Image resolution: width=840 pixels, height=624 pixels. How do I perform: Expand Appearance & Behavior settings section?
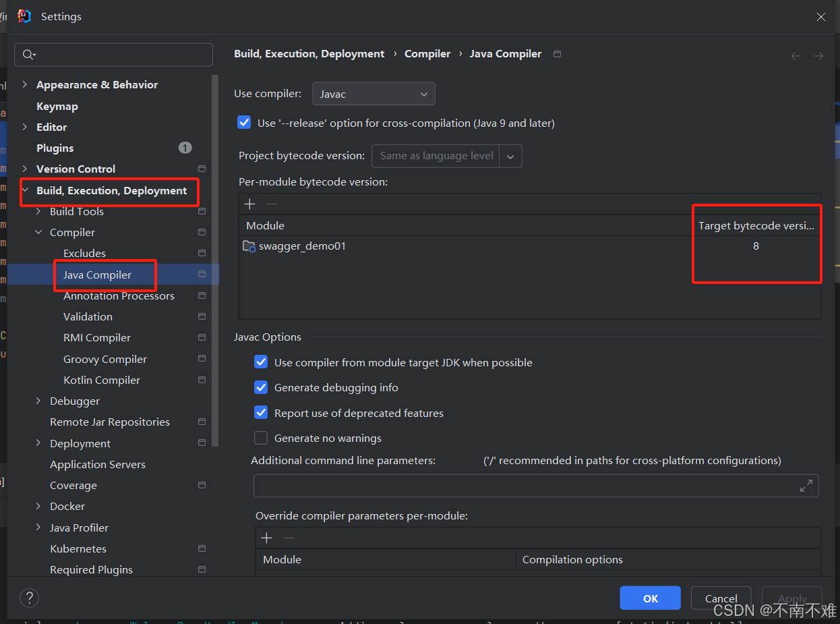pos(25,84)
